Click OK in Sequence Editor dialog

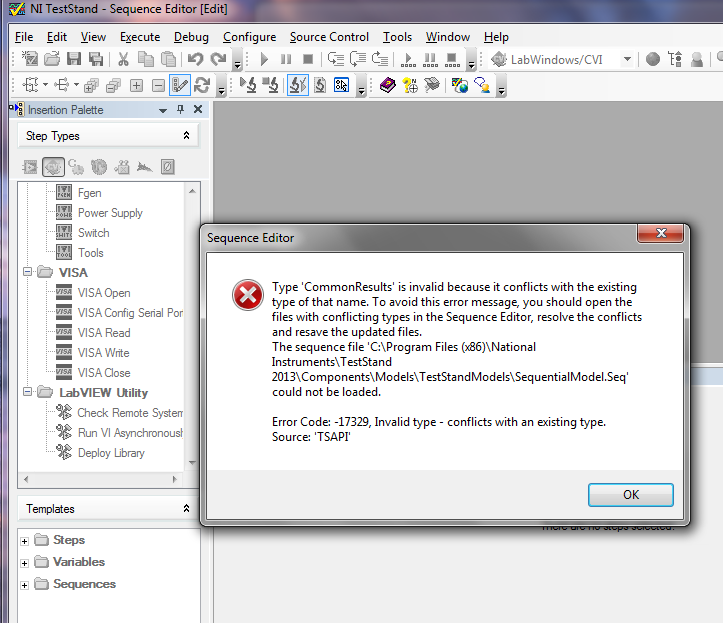[x=631, y=495]
